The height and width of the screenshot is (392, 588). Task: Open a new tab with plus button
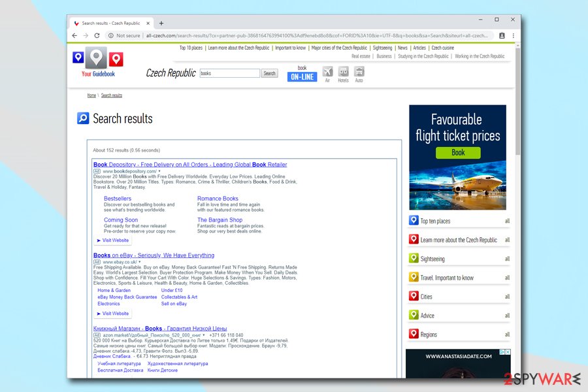click(x=161, y=24)
